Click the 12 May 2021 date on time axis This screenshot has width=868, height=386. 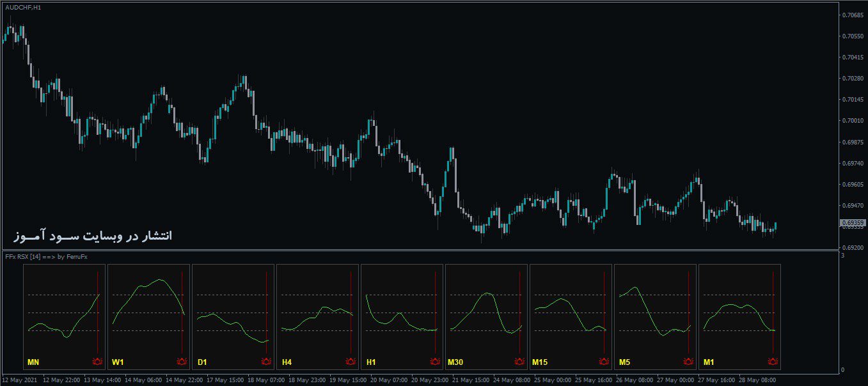coord(20,380)
